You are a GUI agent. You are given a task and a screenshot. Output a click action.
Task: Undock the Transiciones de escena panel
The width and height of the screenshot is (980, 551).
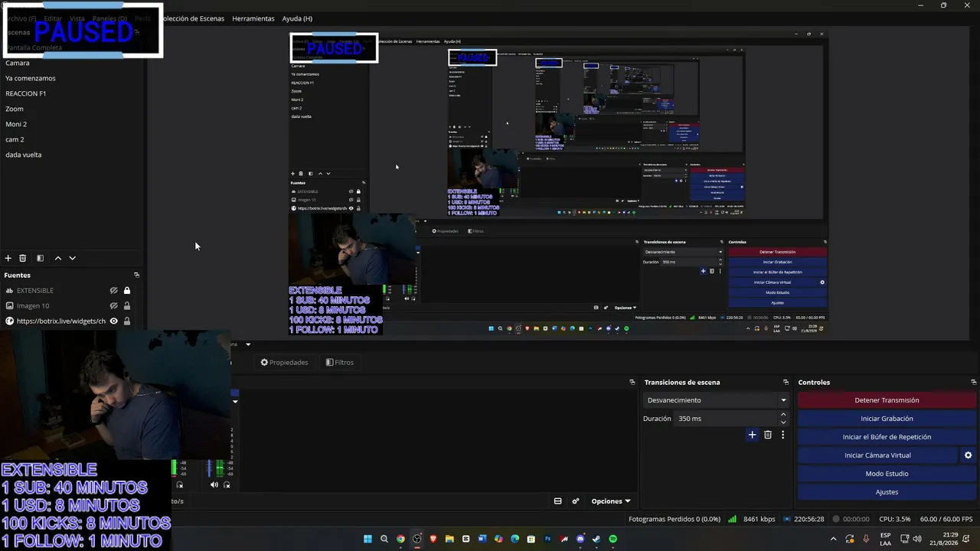[786, 382]
